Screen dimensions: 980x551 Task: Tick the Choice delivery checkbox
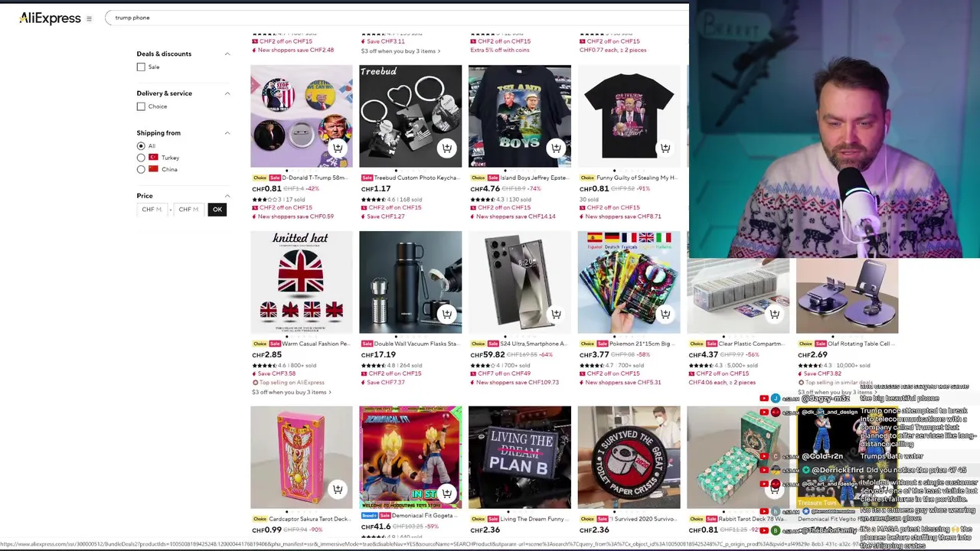(x=141, y=106)
